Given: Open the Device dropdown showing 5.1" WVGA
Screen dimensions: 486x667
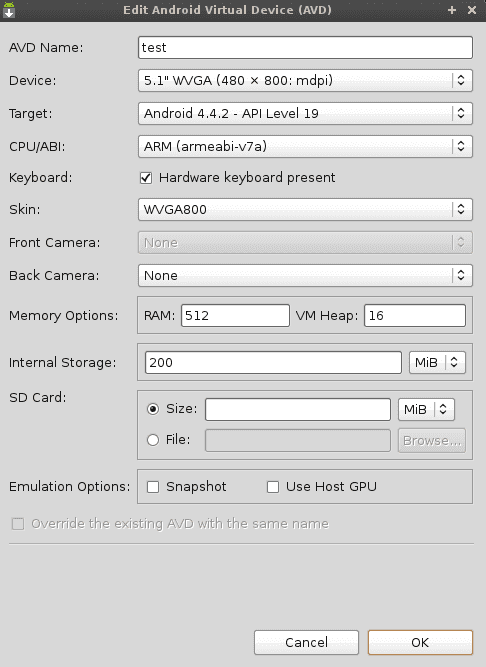Looking at the screenshot, I should pyautogui.click(x=305, y=80).
